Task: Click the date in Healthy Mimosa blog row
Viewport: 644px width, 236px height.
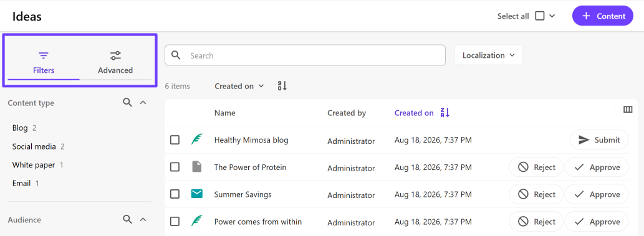Action: click(433, 140)
